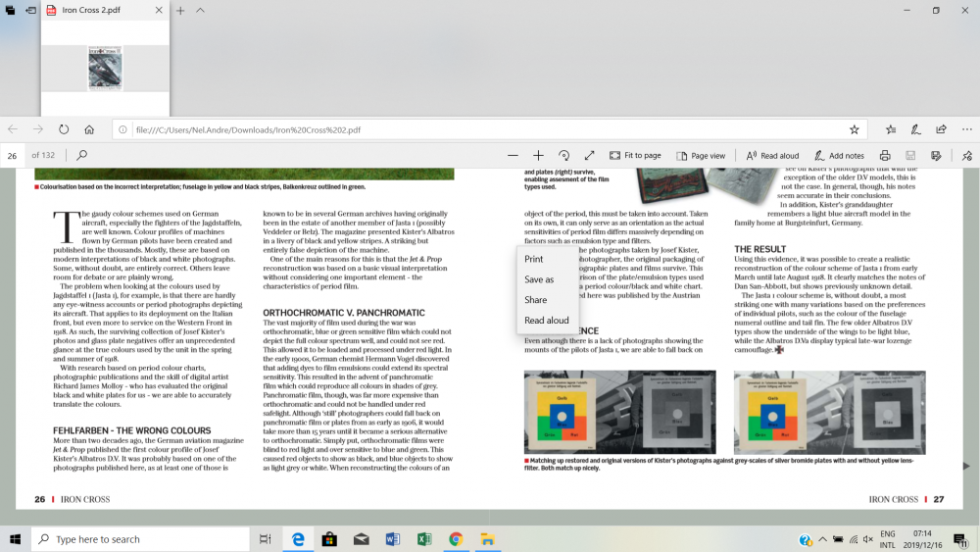980x552 pixels.
Task: Click the page number field showing 26
Action: click(13, 155)
